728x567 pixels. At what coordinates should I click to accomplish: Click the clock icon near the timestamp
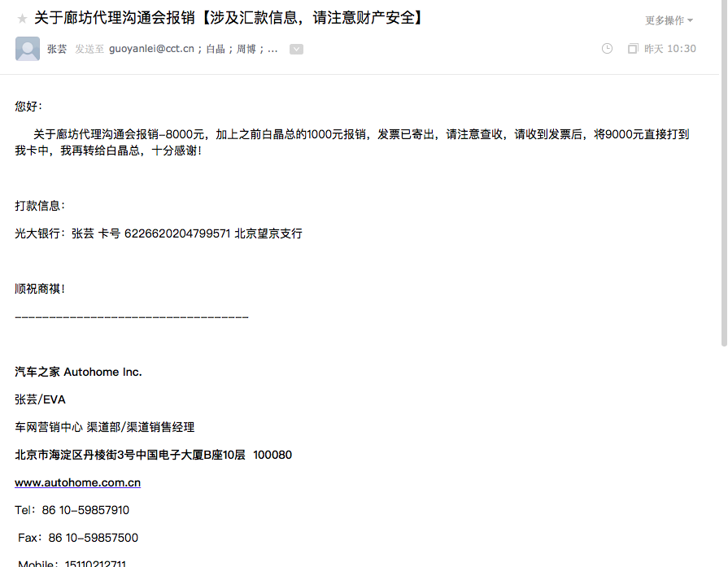[x=607, y=49]
